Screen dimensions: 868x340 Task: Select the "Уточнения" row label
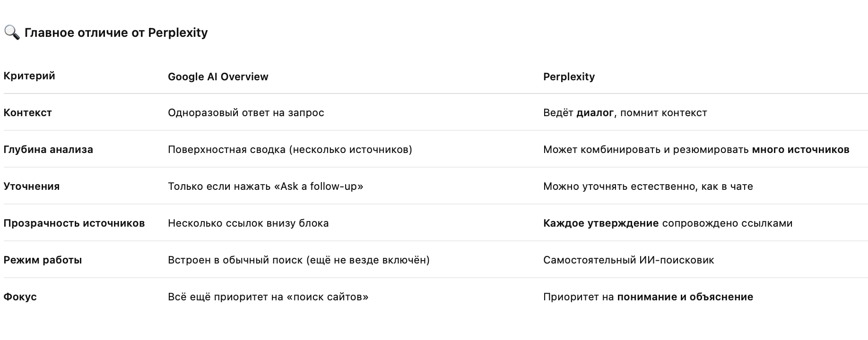coord(32,187)
